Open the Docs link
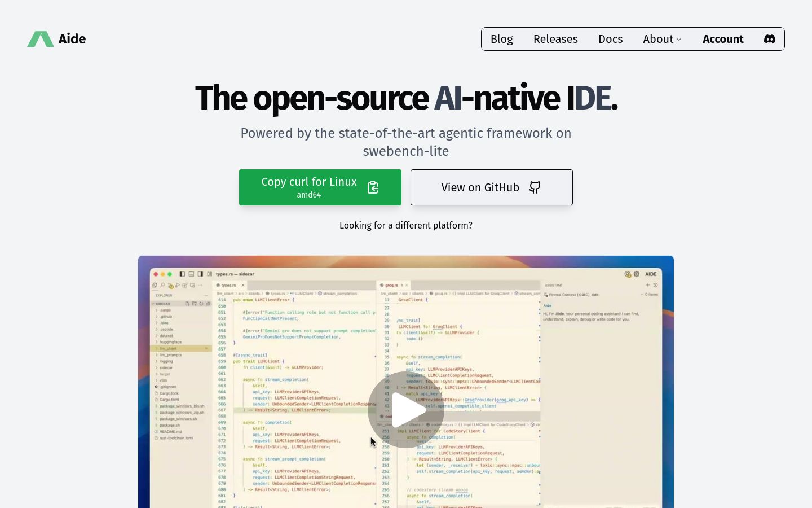The image size is (812, 508). (610, 39)
